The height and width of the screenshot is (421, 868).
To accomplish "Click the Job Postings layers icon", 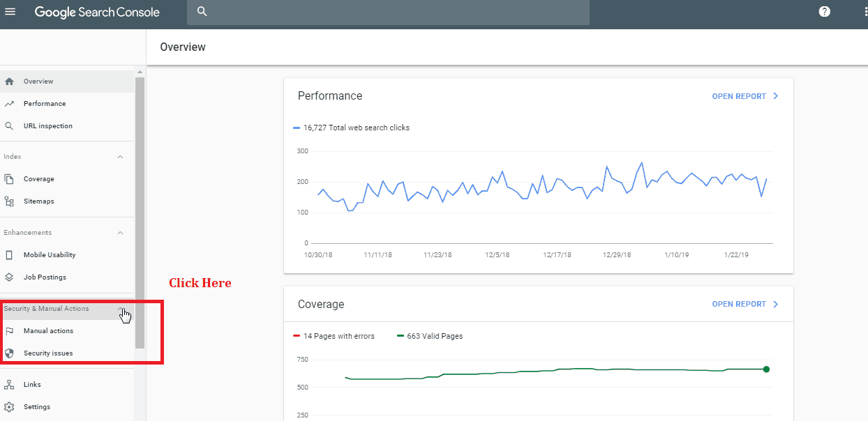I will point(9,277).
